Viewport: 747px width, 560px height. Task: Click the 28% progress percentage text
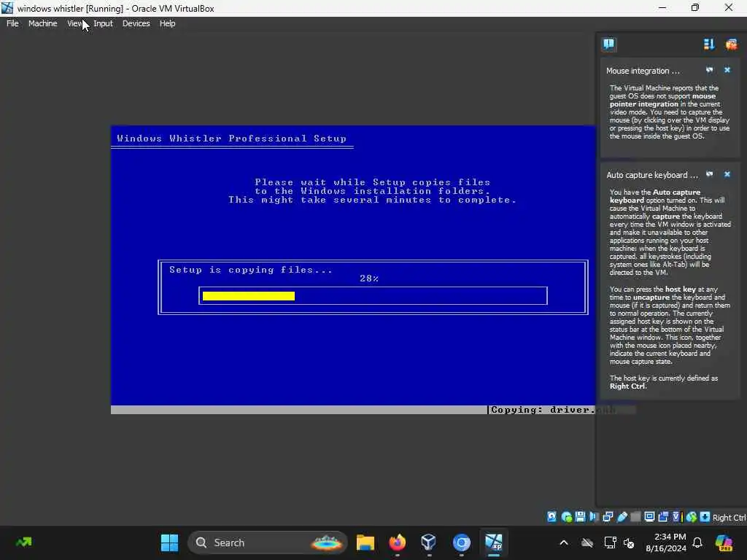point(369,278)
